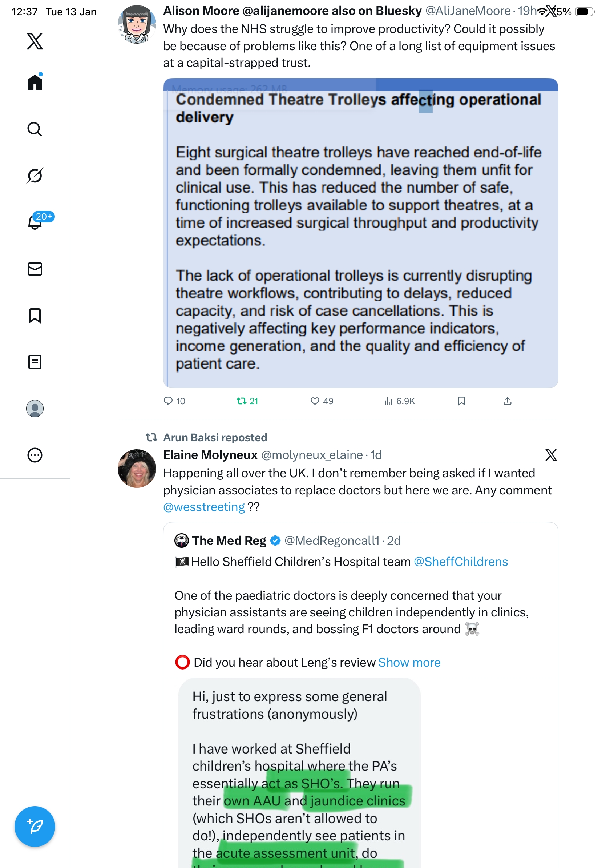
Task: Expand the More options circle menu
Action: click(x=35, y=455)
